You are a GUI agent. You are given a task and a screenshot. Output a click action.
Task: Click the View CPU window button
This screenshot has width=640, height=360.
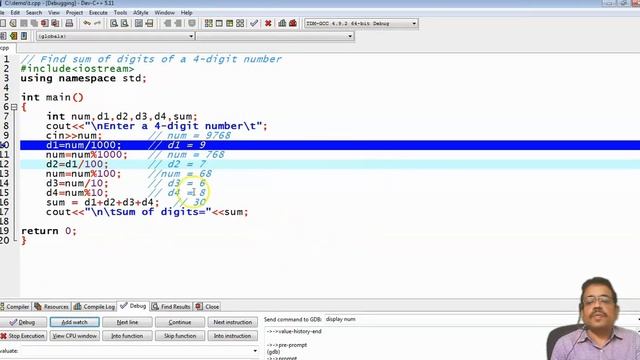point(74,336)
